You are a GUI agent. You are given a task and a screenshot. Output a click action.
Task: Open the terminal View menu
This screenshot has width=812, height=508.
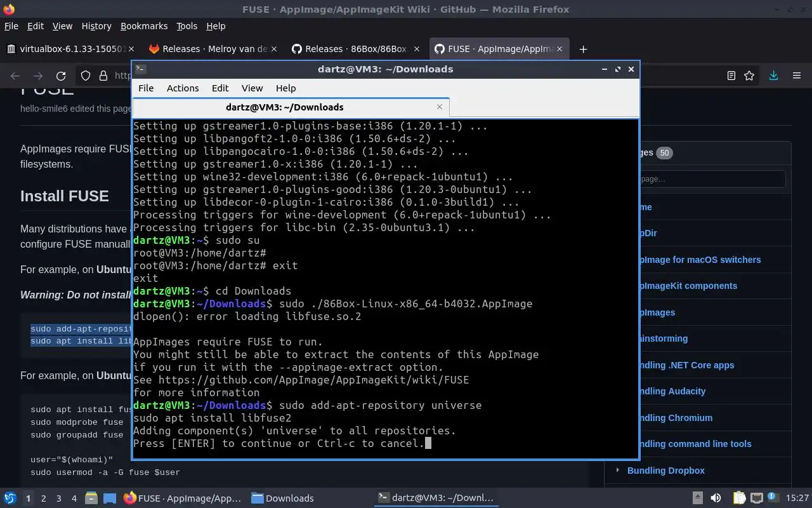tap(252, 88)
